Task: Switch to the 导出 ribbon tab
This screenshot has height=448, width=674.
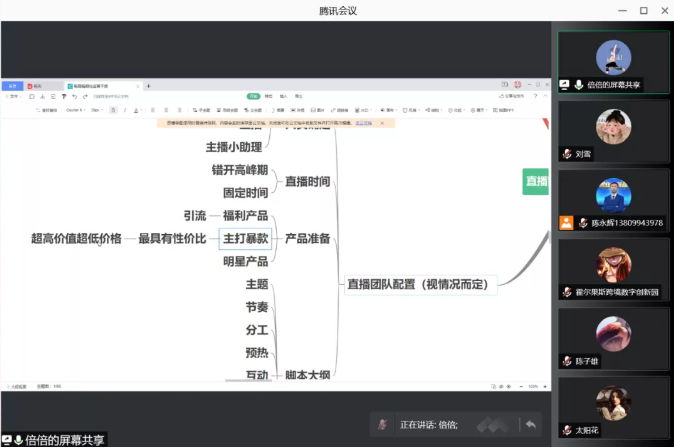Action: click(x=298, y=96)
